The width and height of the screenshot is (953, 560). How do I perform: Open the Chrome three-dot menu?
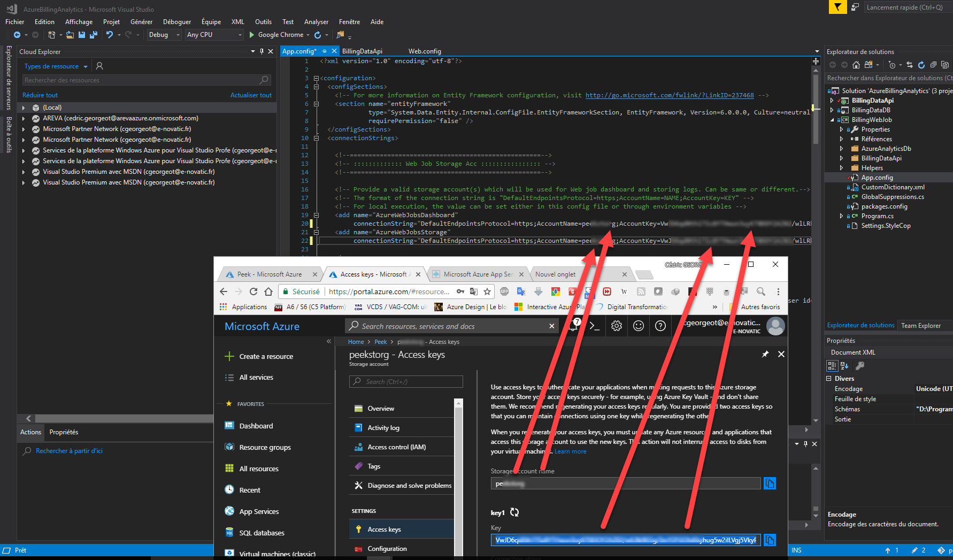click(778, 291)
